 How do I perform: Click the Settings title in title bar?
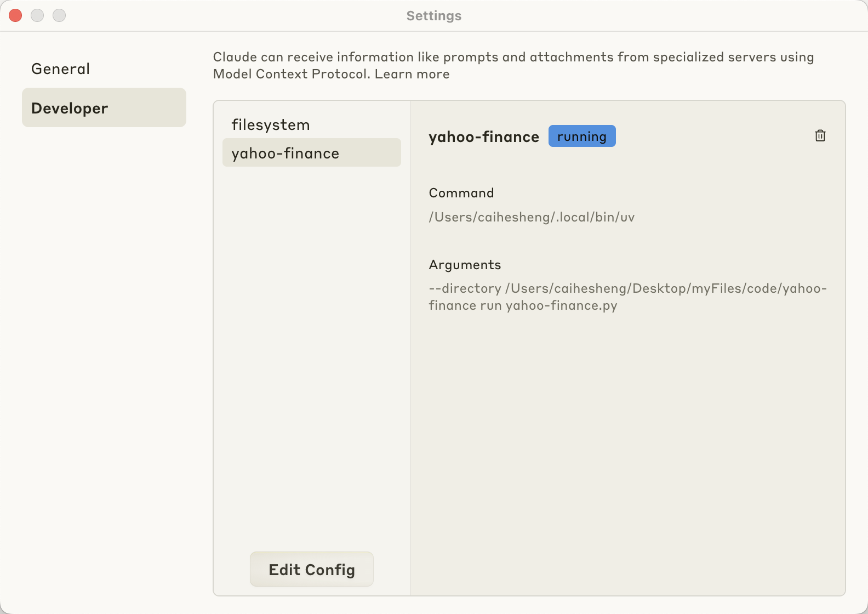433,16
